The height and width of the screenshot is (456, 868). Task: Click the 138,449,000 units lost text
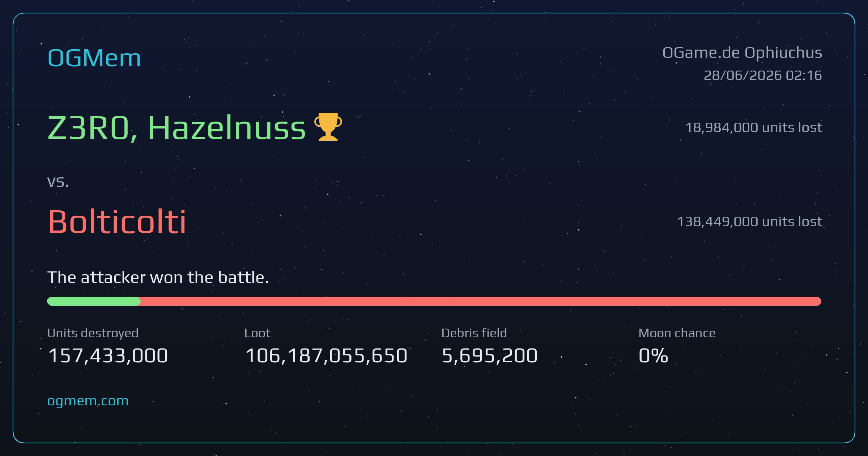click(749, 221)
